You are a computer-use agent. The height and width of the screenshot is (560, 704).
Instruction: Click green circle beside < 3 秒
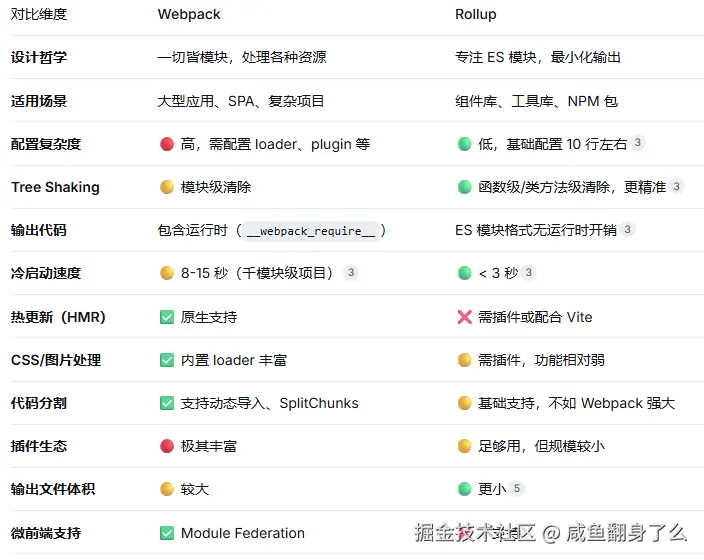coord(464,273)
